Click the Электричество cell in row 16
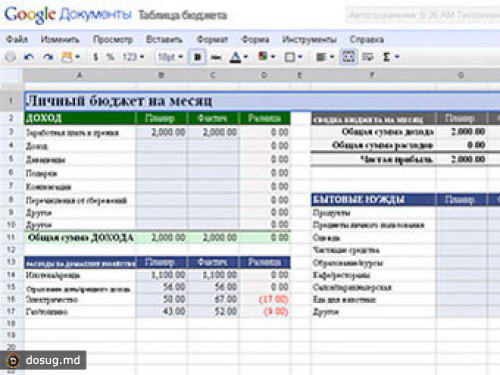Viewport: 500px width, 375px height. [80, 299]
